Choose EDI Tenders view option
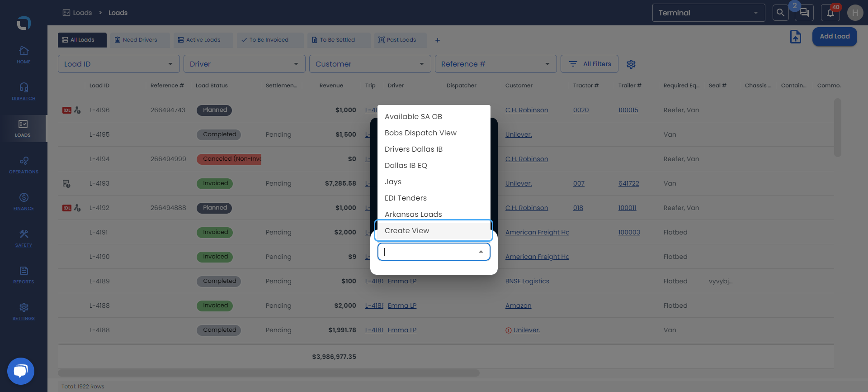This screenshot has height=392, width=868. (x=434, y=198)
